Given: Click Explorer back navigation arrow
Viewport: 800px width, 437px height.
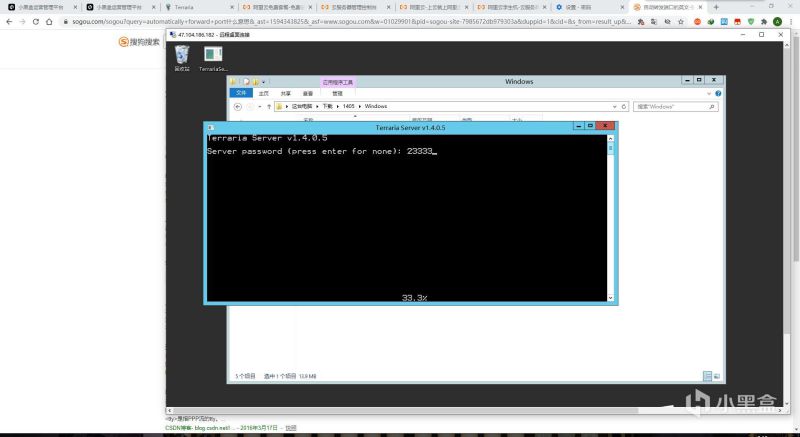Looking at the screenshot, I should coord(238,107).
